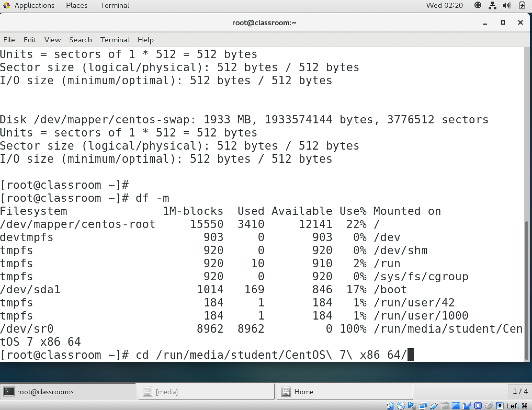Viewport: 532px width, 410px height.
Task: Open the shared folders status icon
Action: 445,406
